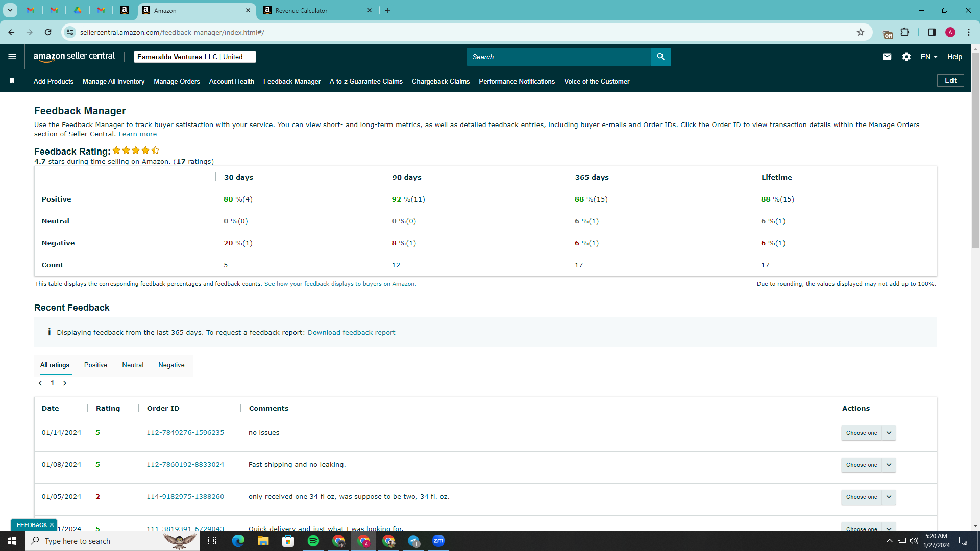Click See how your feedback displays link

click(x=339, y=284)
